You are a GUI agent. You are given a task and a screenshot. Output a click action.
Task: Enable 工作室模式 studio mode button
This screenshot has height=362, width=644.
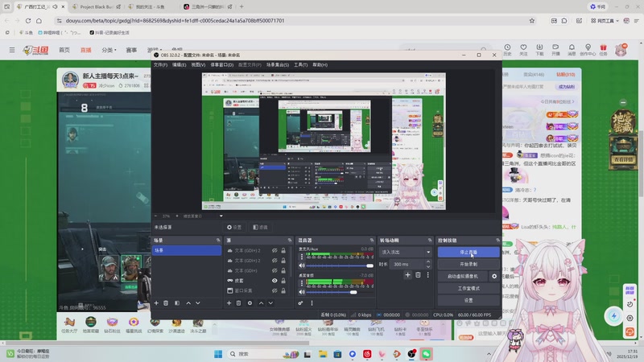469,288
